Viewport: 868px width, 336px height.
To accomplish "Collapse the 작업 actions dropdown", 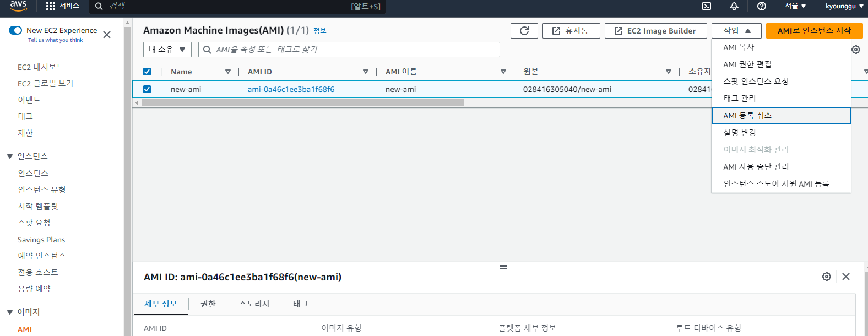I will (736, 31).
